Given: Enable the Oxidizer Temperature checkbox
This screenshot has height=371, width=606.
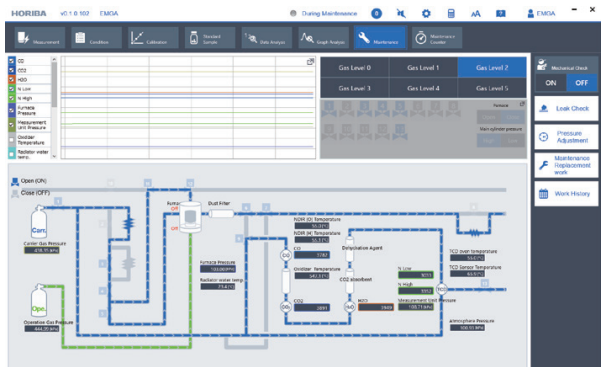Looking at the screenshot, I should tap(12, 140).
